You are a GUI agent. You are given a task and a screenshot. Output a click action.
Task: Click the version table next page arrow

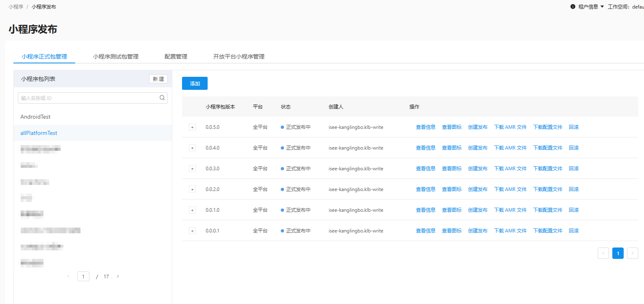tap(632, 253)
